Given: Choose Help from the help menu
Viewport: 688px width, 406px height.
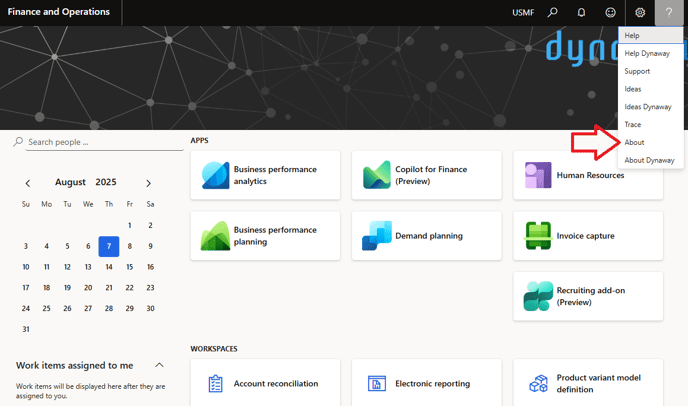Looking at the screenshot, I should (x=651, y=36).
